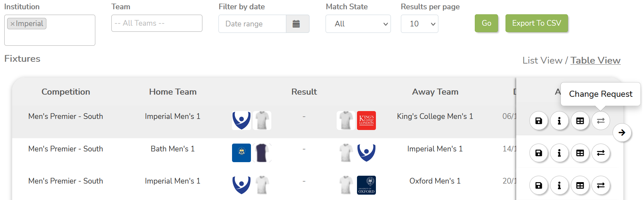Remove the Imperial institution tag

[x=12, y=24]
